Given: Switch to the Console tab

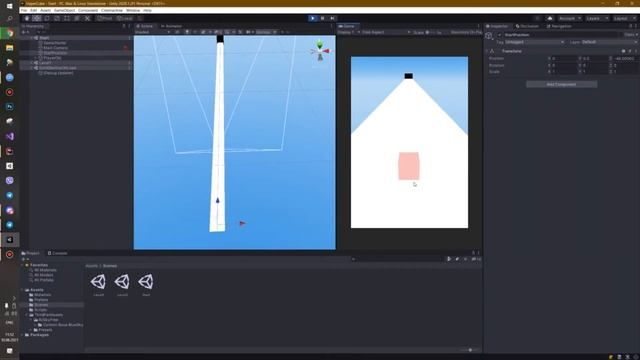Looking at the screenshot, I should 58,253.
